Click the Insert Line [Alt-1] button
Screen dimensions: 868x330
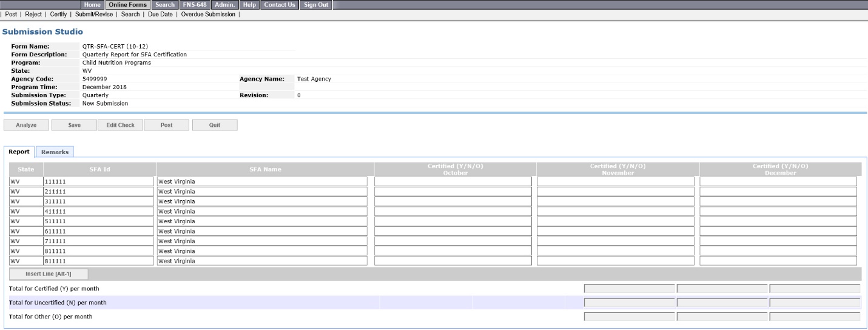[x=49, y=274]
